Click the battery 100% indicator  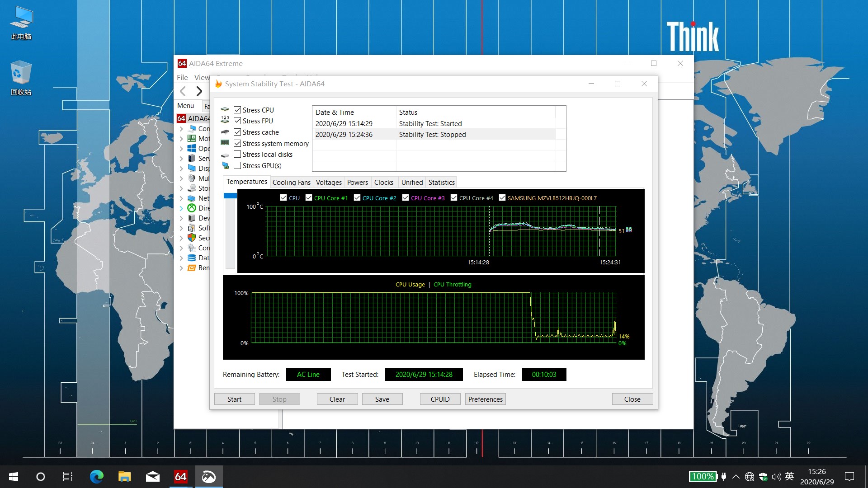pyautogui.click(x=703, y=476)
